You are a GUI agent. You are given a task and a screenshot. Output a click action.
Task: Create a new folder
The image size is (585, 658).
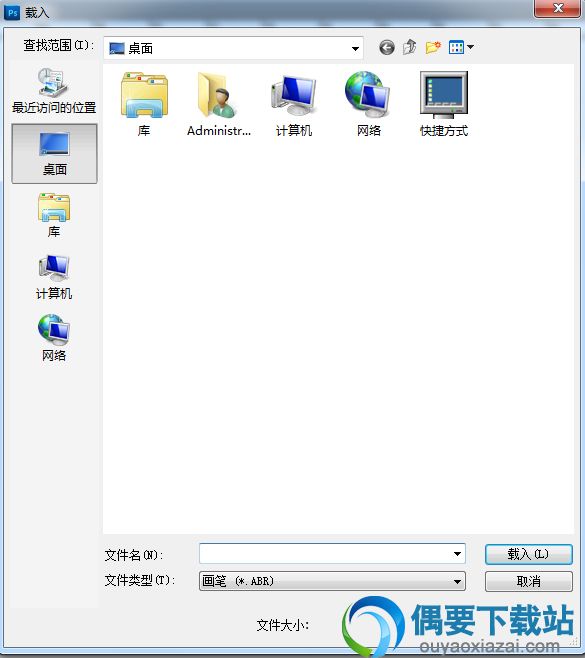tap(433, 47)
